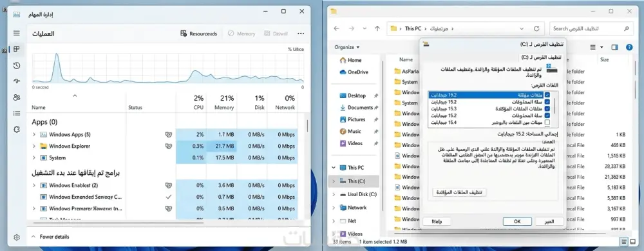644x251 pixels.
Task: Click the Back arrow in File Explorer
Action: coord(336,28)
